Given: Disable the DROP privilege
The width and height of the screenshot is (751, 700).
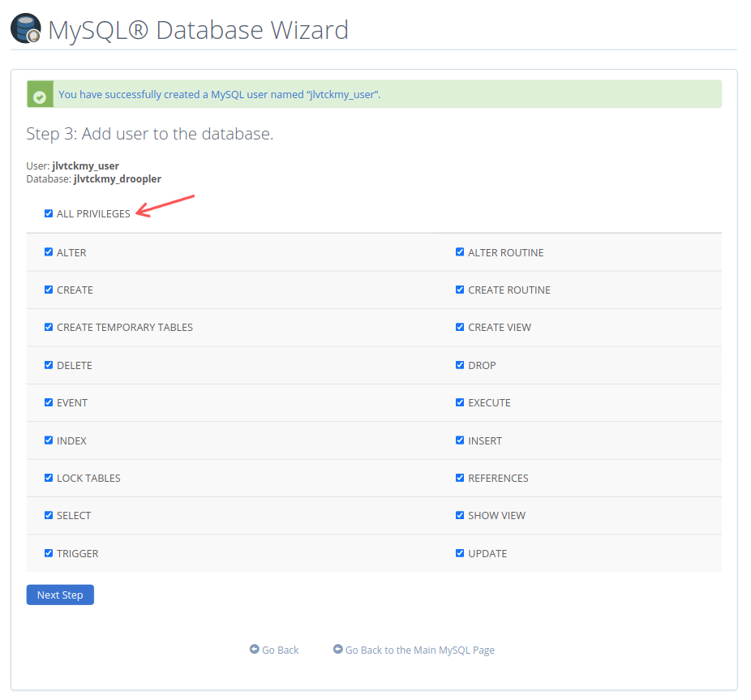Looking at the screenshot, I should (x=460, y=364).
